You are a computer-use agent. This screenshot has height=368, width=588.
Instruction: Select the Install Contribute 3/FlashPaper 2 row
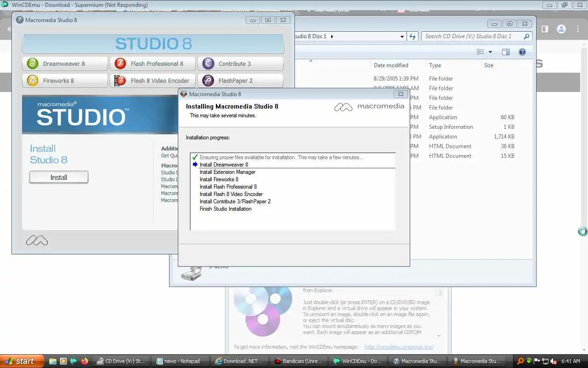[293, 201]
